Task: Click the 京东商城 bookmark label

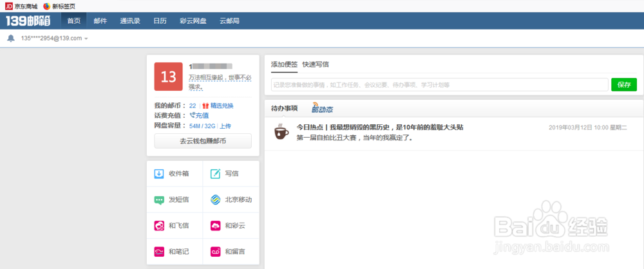Action: coord(26,6)
